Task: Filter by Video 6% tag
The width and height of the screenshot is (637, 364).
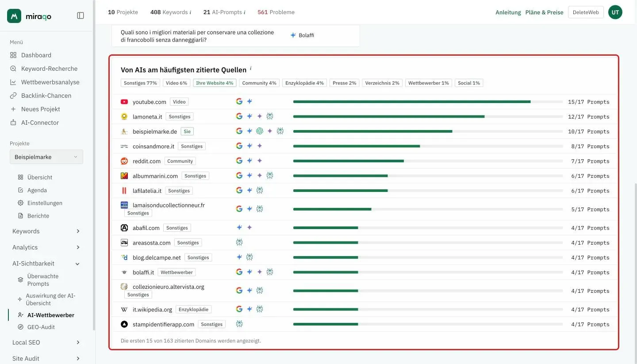Action: 177,83
